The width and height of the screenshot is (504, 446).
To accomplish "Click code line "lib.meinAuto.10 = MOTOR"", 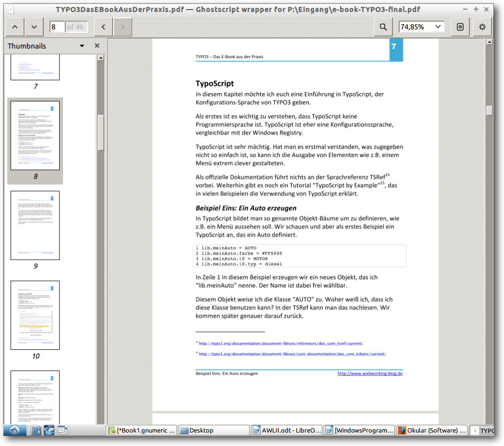I will tap(235, 259).
